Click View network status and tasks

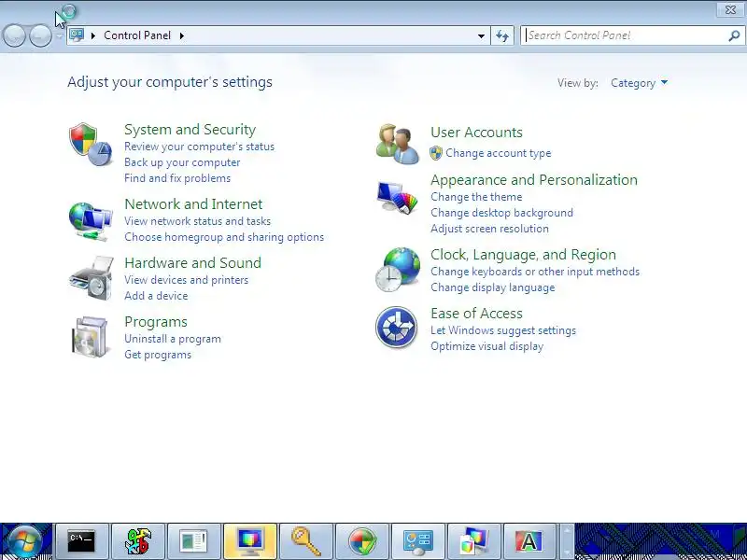[x=197, y=221]
